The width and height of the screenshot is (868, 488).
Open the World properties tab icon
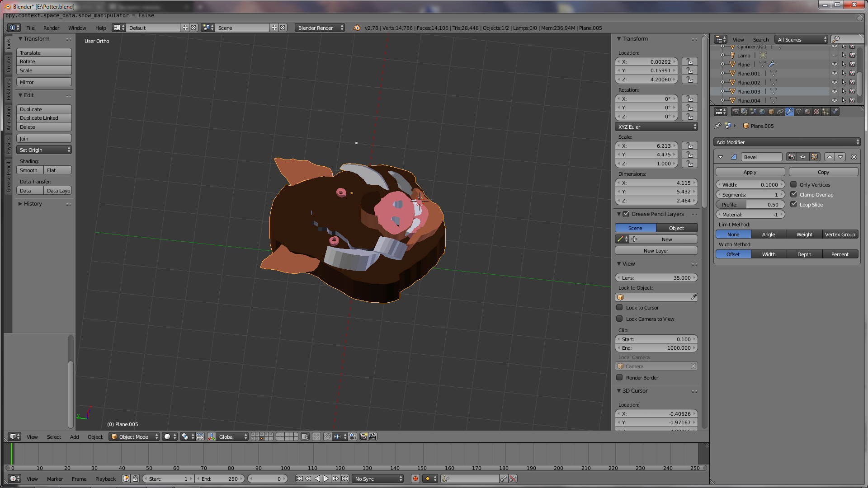(762, 112)
